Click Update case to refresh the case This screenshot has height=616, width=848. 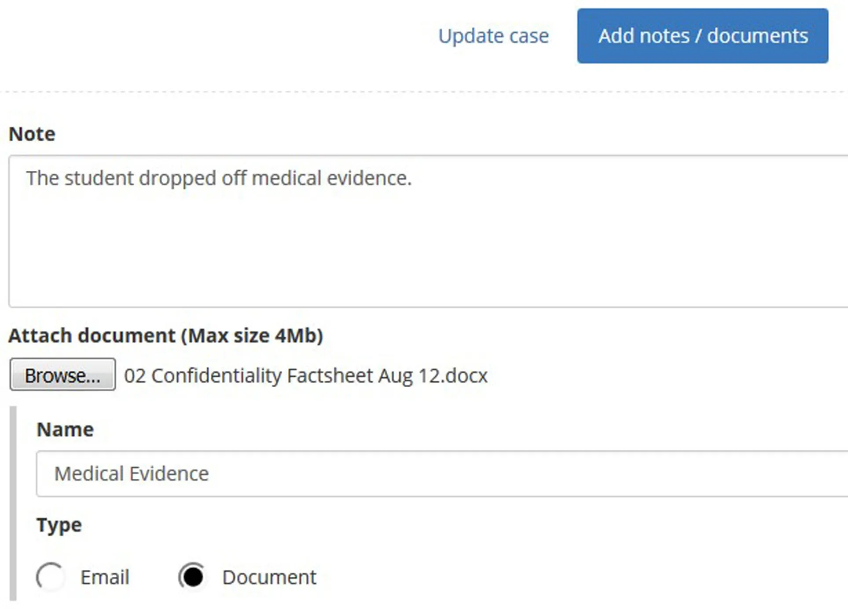pos(493,36)
